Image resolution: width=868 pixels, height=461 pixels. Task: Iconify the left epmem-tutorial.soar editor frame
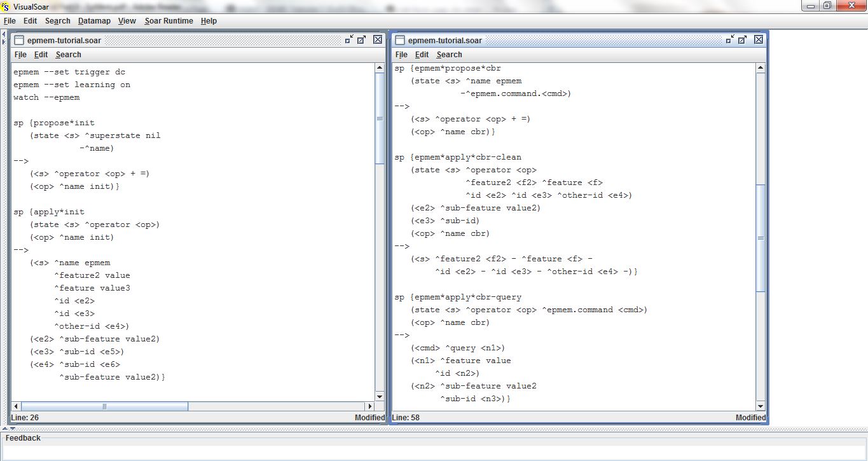349,39
